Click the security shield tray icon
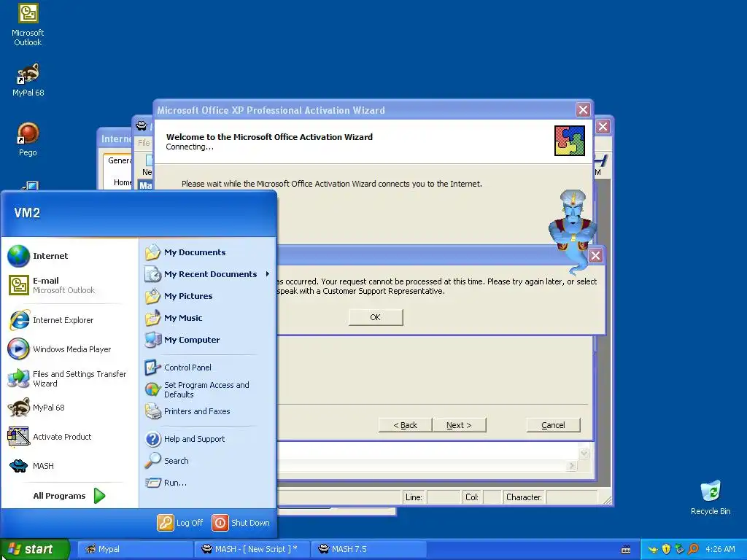This screenshot has width=747, height=560. pyautogui.click(x=666, y=549)
